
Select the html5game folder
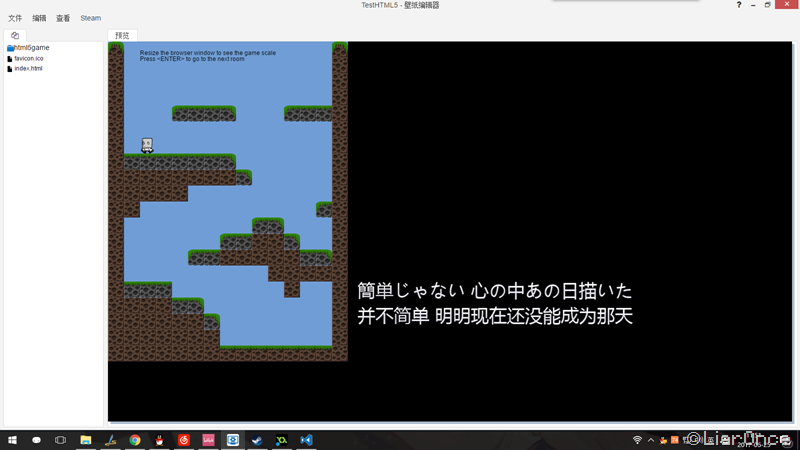28,47
